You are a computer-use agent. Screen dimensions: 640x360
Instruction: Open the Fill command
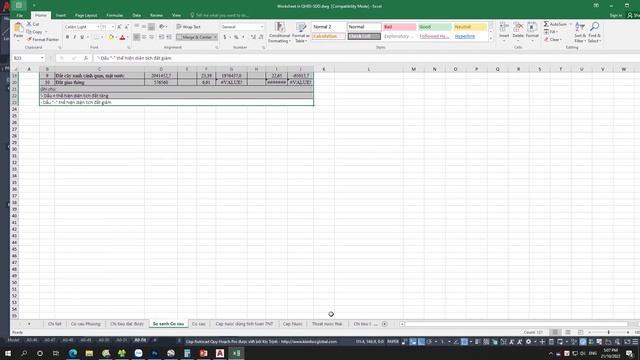(x=551, y=32)
